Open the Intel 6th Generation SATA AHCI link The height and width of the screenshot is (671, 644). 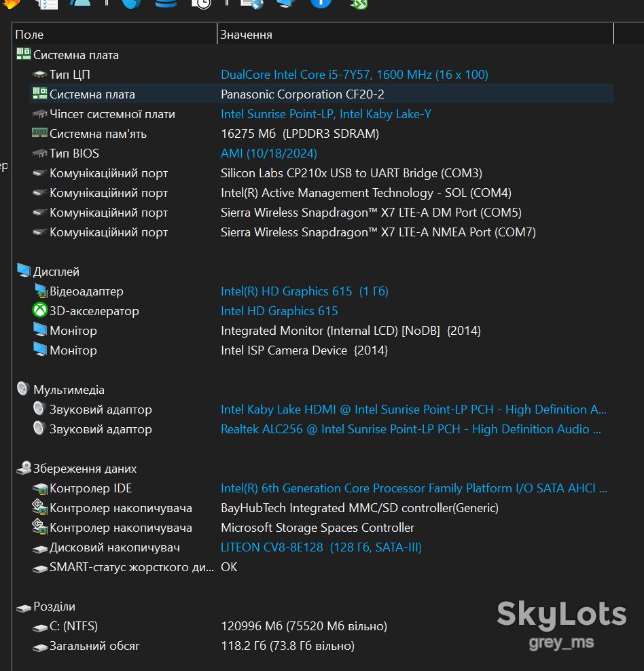point(414,488)
